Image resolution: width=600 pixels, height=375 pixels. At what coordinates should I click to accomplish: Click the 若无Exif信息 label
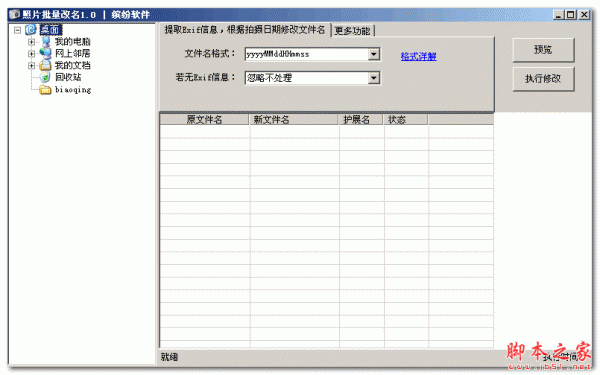(205, 77)
